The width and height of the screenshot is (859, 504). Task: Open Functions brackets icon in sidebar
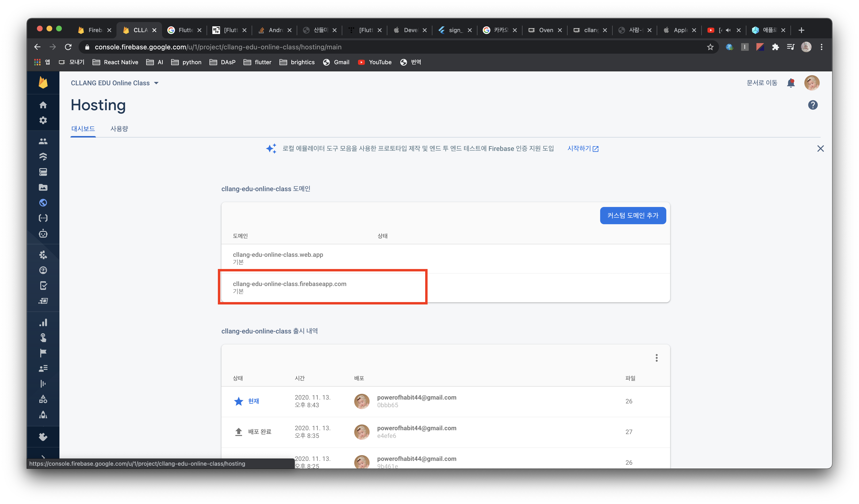(x=43, y=218)
